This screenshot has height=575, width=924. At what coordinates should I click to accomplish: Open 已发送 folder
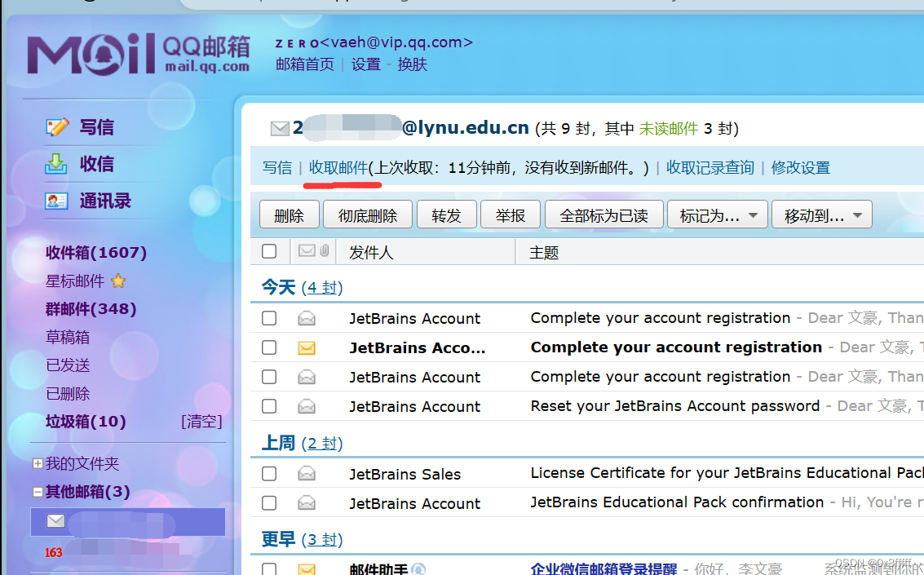68,365
